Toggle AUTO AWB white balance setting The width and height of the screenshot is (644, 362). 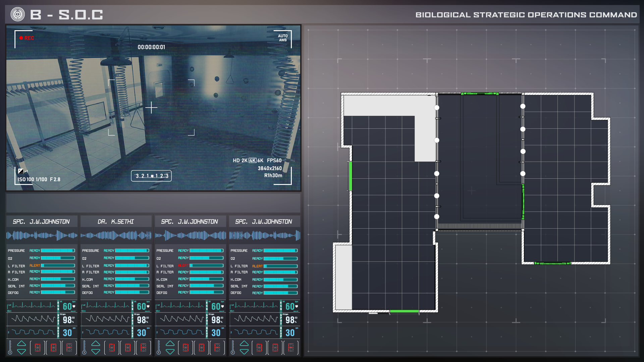(x=283, y=38)
